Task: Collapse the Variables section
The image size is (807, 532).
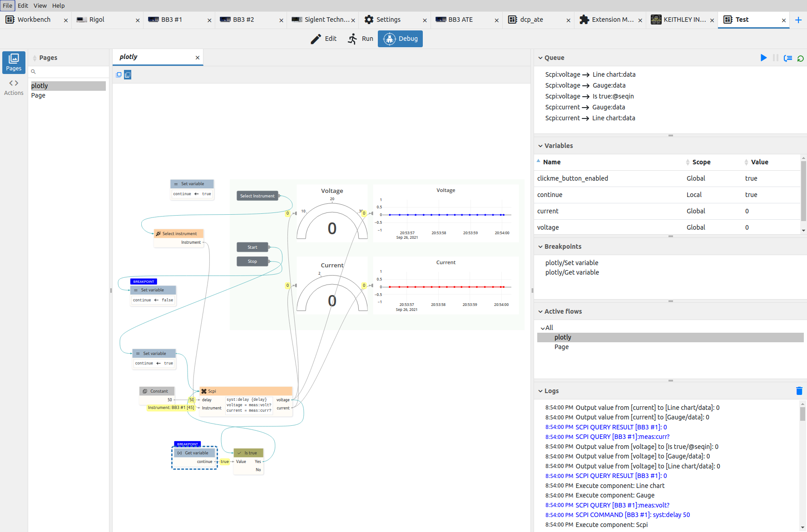Action: click(x=540, y=146)
